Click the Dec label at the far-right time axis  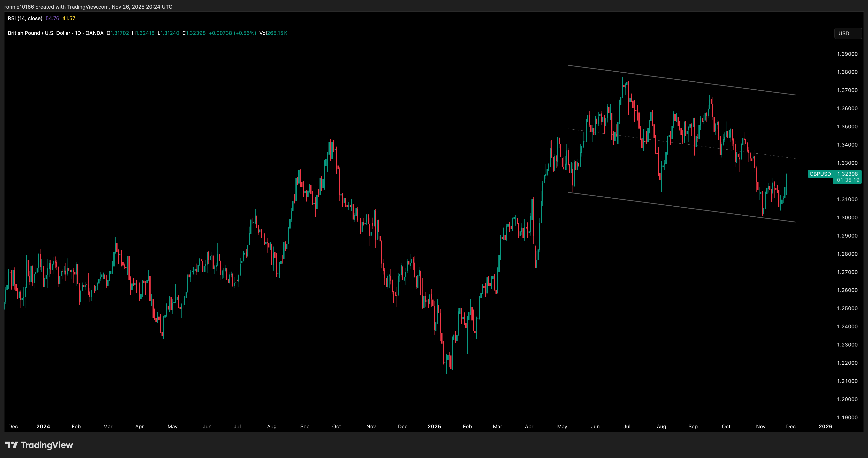[791, 426]
